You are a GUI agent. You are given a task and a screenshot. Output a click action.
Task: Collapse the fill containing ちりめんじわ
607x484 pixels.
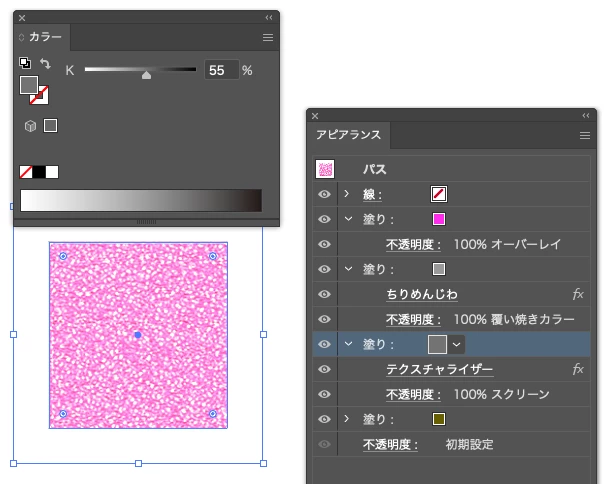[348, 269]
